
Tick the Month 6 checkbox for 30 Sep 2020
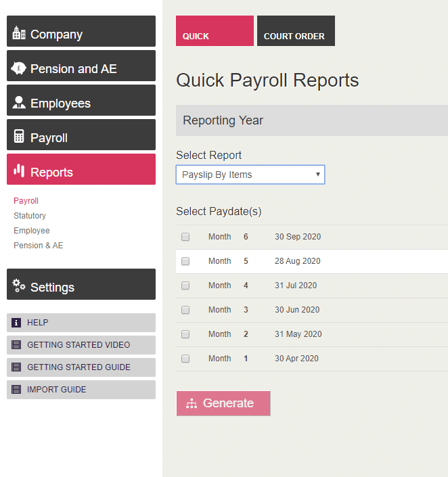(185, 237)
